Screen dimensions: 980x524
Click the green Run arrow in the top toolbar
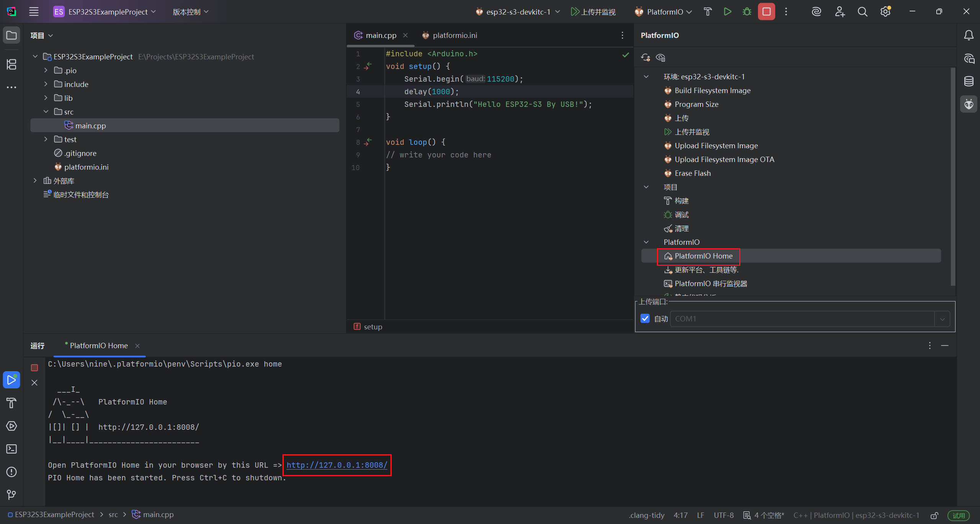(727, 12)
